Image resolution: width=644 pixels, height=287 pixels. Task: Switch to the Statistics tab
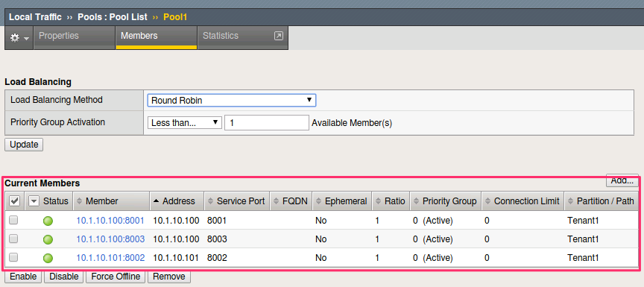(x=243, y=38)
